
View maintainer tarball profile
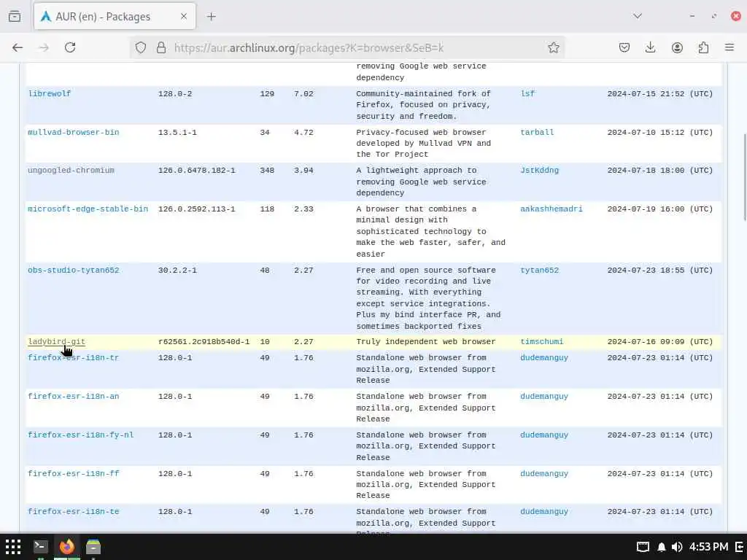(537, 133)
